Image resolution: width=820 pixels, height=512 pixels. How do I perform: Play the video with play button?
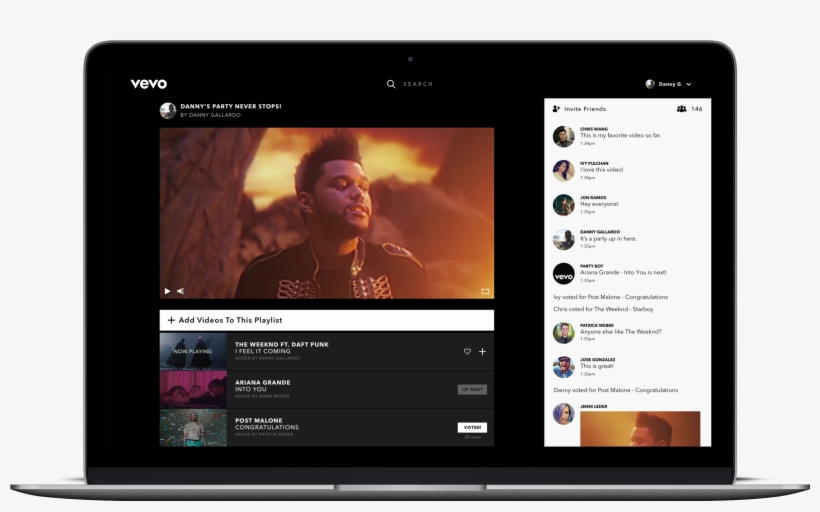[x=167, y=291]
